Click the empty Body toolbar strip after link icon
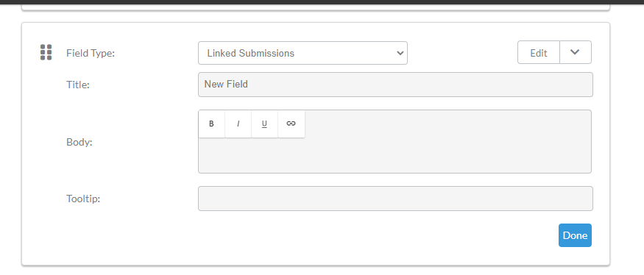644x275 pixels. 447,124
